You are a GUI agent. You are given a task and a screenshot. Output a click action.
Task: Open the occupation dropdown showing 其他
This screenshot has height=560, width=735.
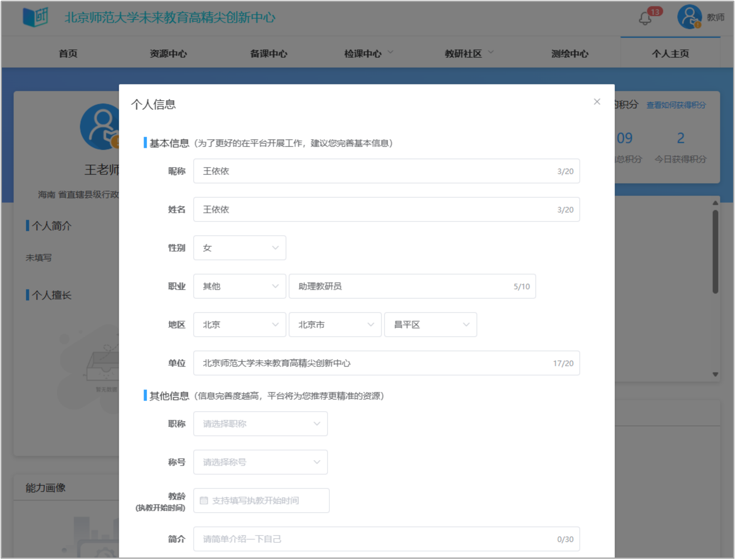pos(240,286)
